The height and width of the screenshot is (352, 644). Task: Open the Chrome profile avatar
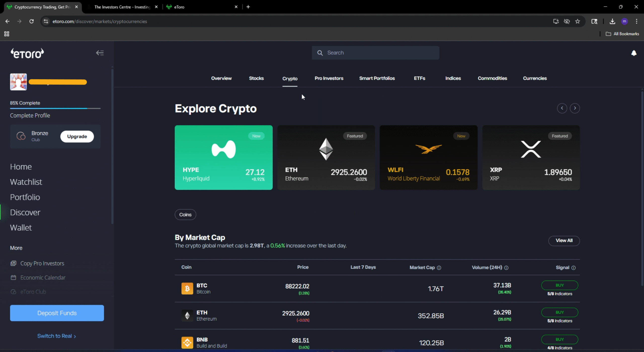[x=624, y=21]
